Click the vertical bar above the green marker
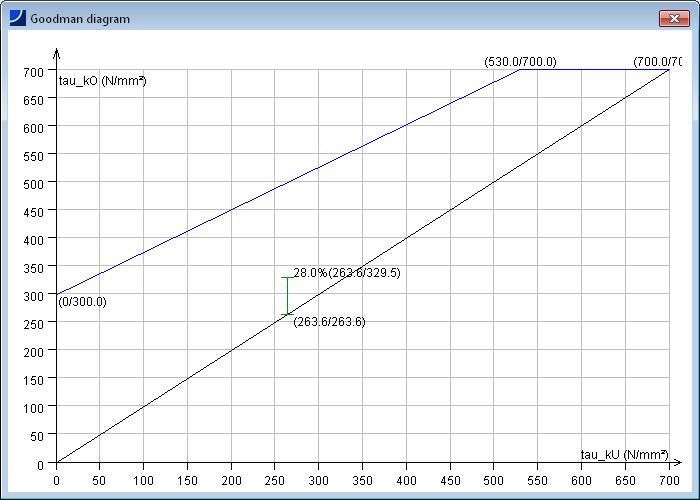Screen dimensions: 700x500 (x=287, y=295)
